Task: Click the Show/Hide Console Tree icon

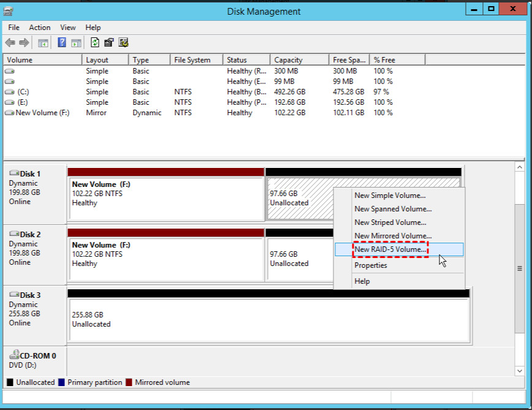Action: point(43,43)
